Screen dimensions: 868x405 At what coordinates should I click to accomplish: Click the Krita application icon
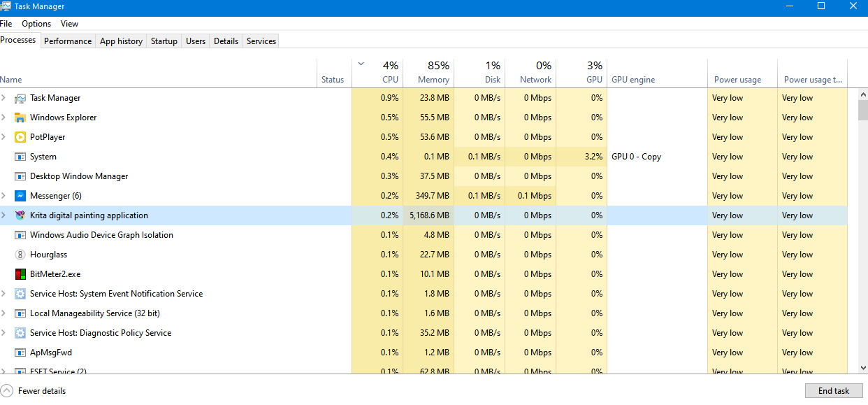click(x=20, y=215)
